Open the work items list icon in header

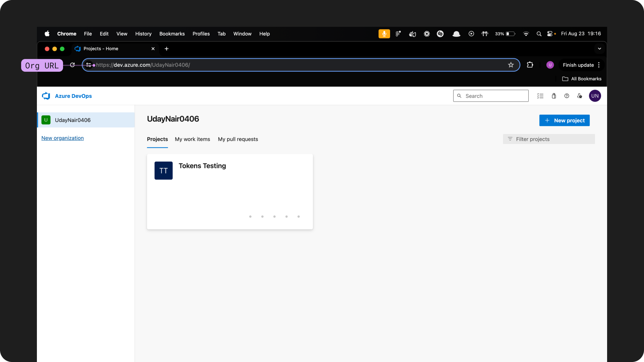(x=540, y=96)
